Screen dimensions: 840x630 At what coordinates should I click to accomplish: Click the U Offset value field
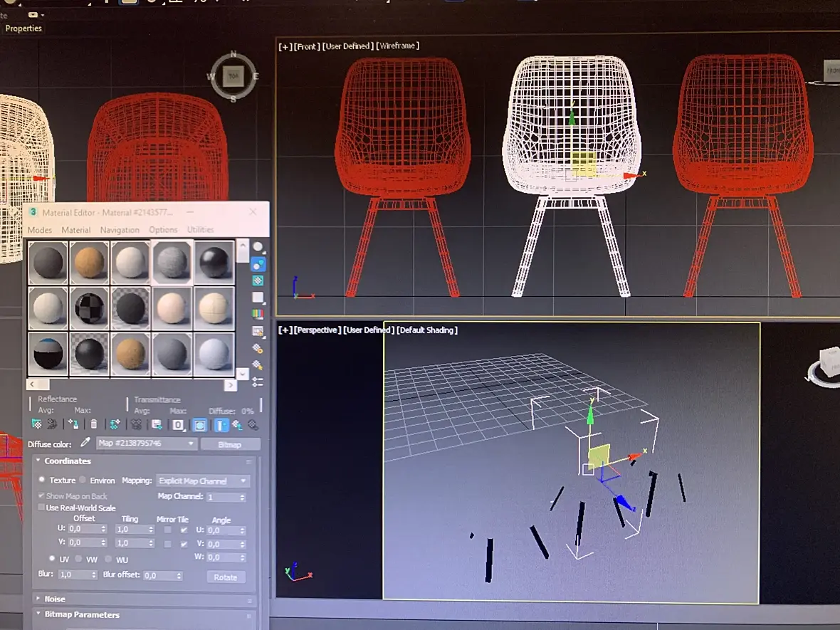[83, 529]
